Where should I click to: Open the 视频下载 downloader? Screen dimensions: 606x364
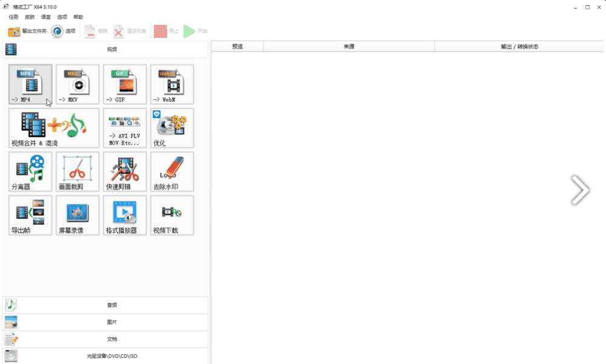click(x=172, y=215)
